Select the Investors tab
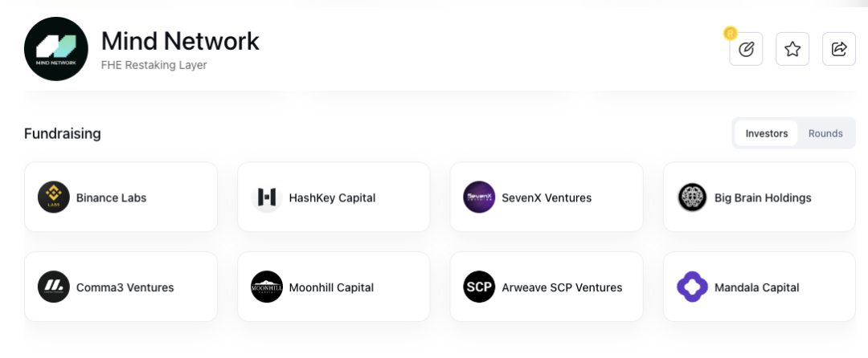Screen dimensions: 868x358 click(767, 133)
